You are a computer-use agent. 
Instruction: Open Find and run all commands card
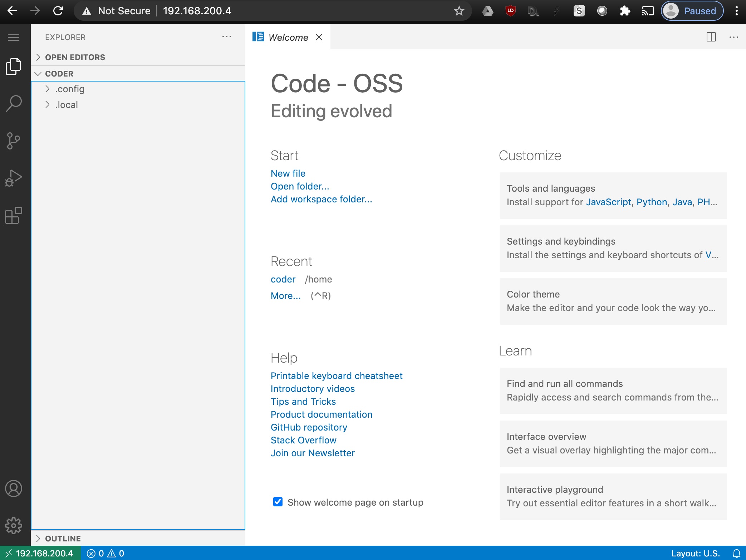[613, 390]
